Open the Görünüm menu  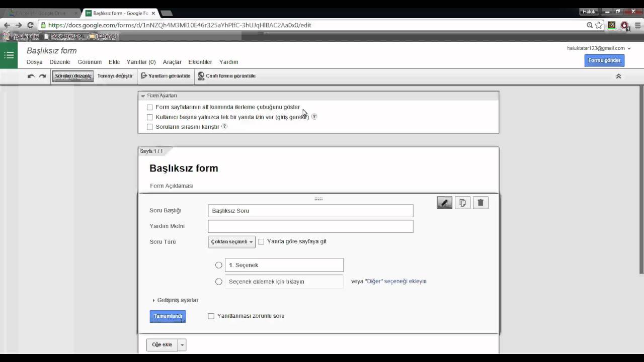pyautogui.click(x=90, y=62)
